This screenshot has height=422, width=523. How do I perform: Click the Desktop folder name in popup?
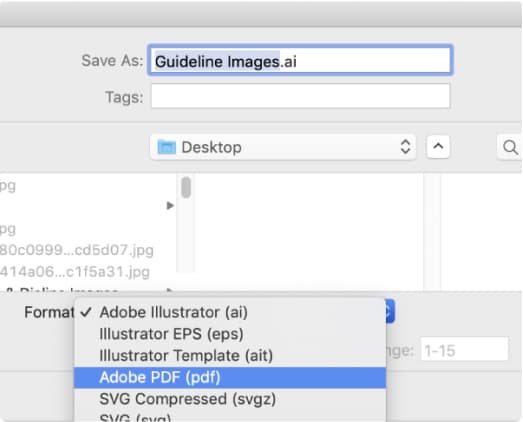pos(211,147)
